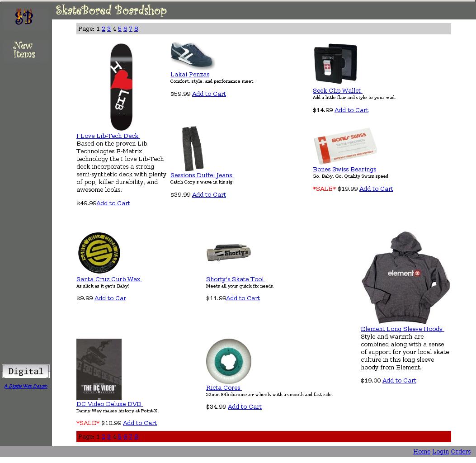
Task: Click the Seek Clip Wallet image
Action: click(x=335, y=63)
